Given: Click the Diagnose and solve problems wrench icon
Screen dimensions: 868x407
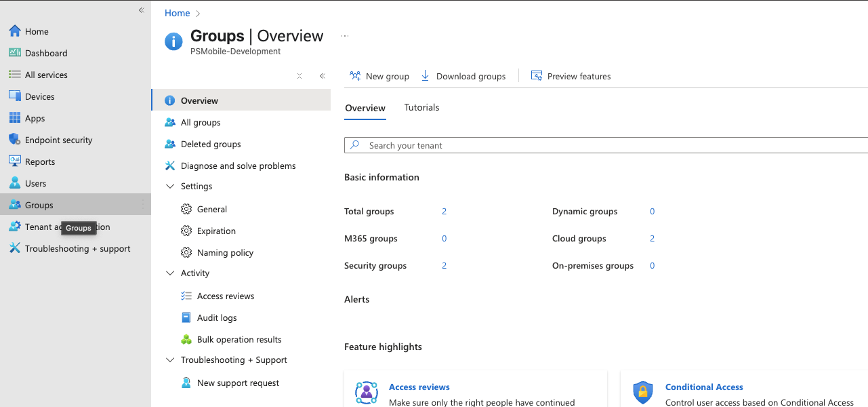Looking at the screenshot, I should tap(170, 166).
